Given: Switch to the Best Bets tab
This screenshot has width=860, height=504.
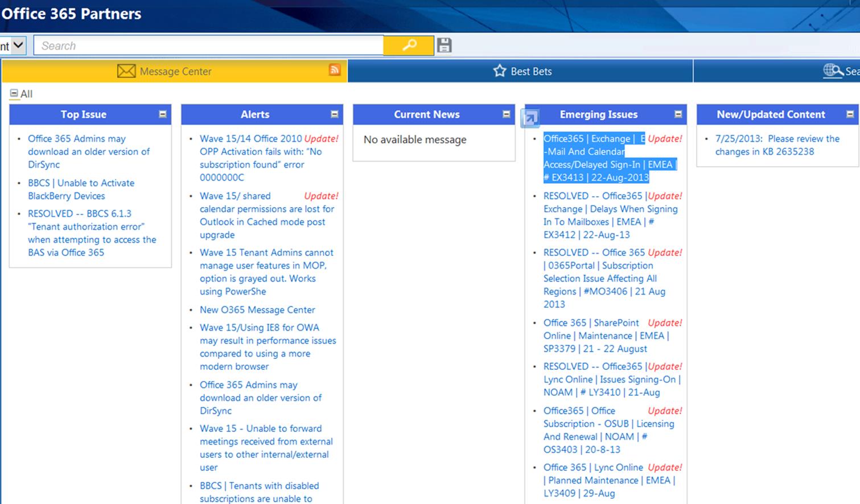Looking at the screenshot, I should (x=520, y=71).
